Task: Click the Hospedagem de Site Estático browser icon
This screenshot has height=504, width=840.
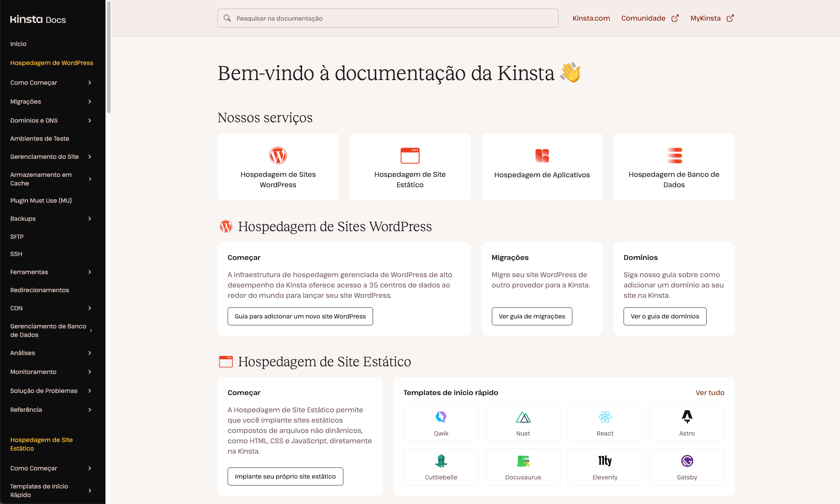Action: coord(410,155)
